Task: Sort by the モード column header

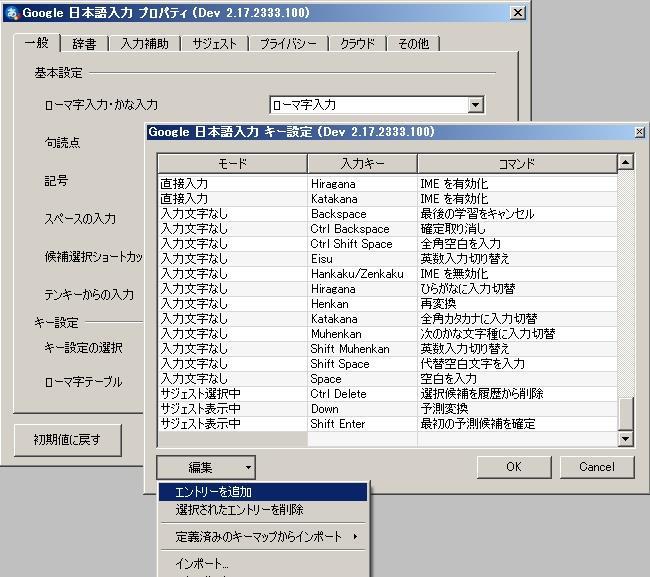Action: 232,164
